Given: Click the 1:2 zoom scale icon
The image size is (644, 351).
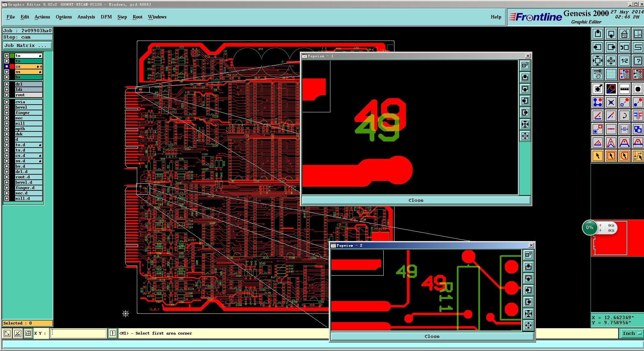Looking at the screenshot, I should pos(625,61).
